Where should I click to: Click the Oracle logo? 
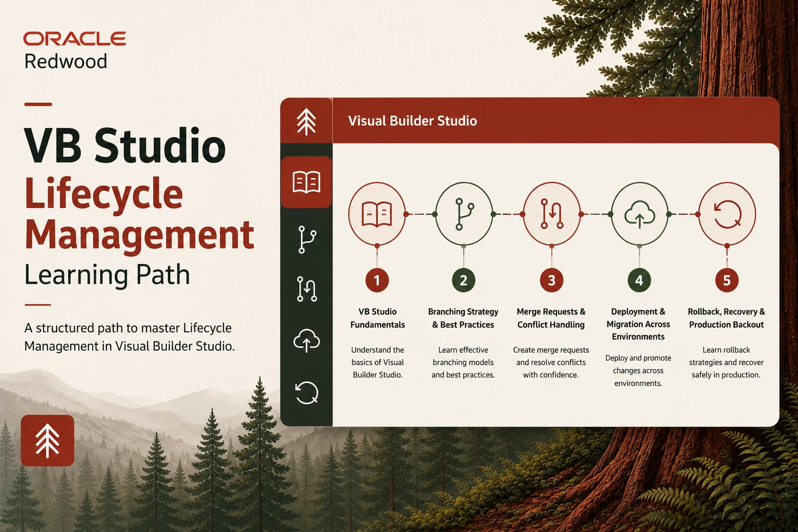75,39
